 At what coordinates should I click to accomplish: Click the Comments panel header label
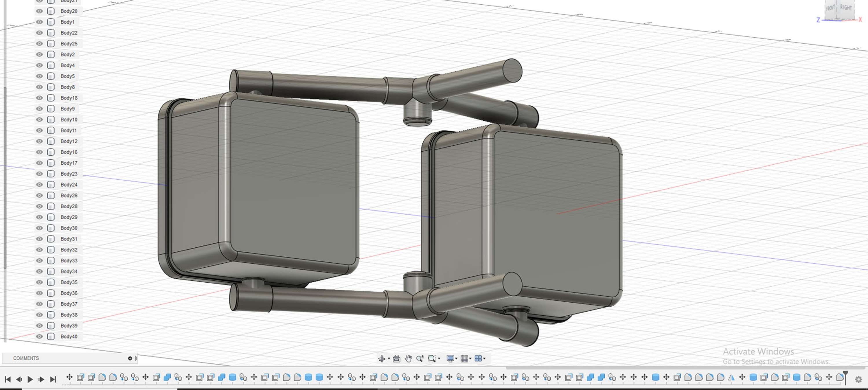pos(26,358)
